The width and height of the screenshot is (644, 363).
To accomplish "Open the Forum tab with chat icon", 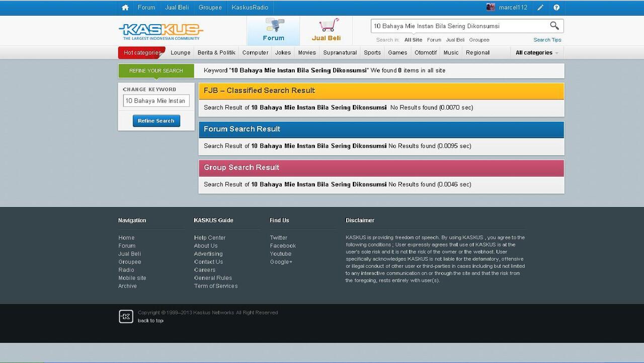I will 273,31.
